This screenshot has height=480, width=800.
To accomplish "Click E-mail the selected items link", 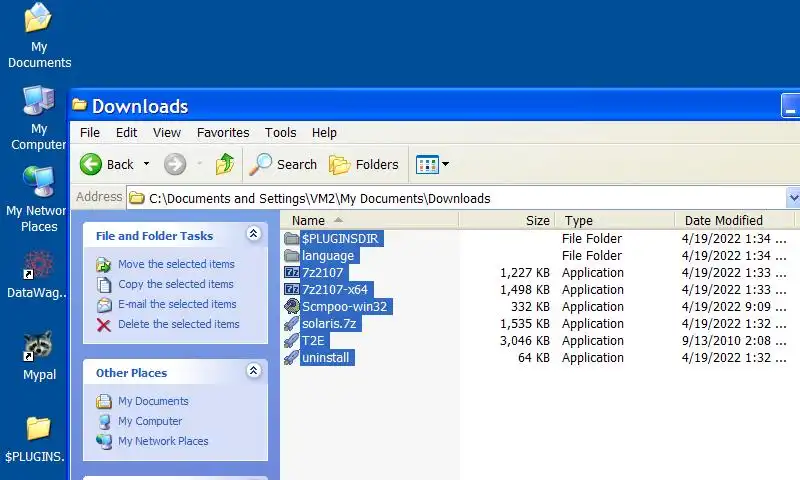I will pyautogui.click(x=178, y=304).
